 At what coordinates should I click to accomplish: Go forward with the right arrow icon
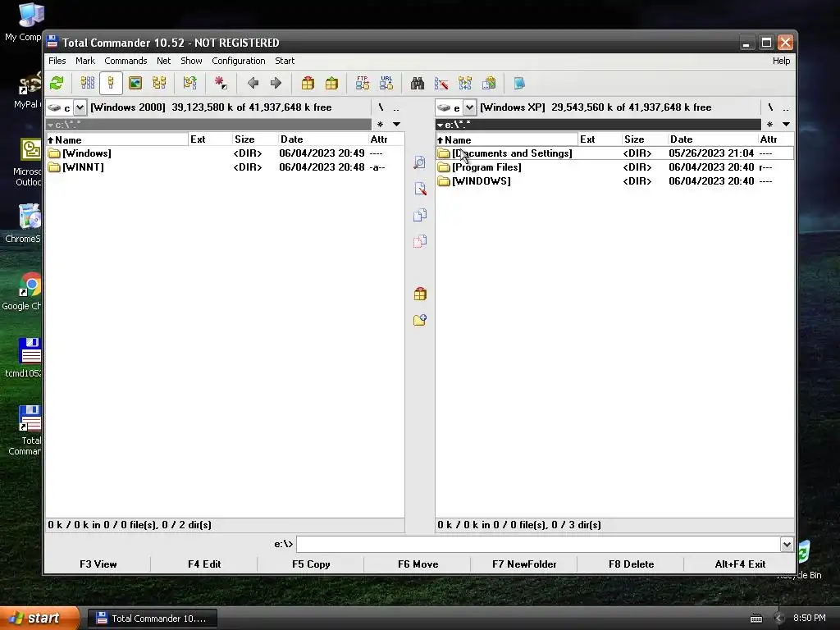pos(276,83)
